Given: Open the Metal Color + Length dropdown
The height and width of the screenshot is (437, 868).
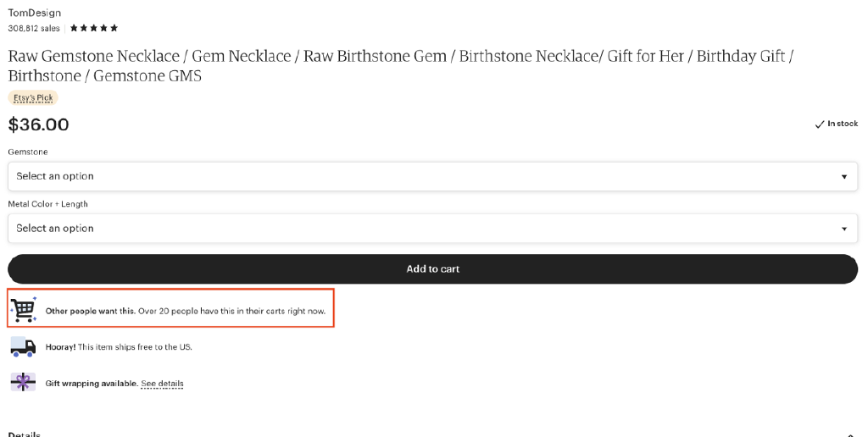Looking at the screenshot, I should click(432, 228).
